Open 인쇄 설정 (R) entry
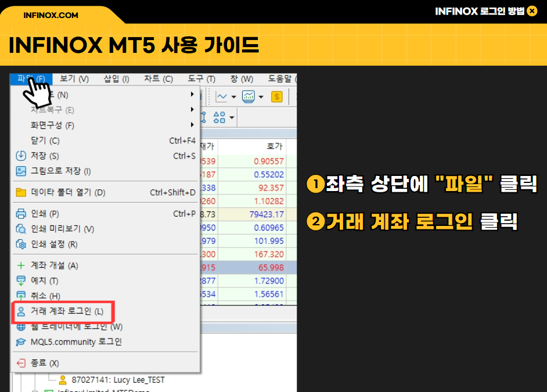 coord(105,244)
